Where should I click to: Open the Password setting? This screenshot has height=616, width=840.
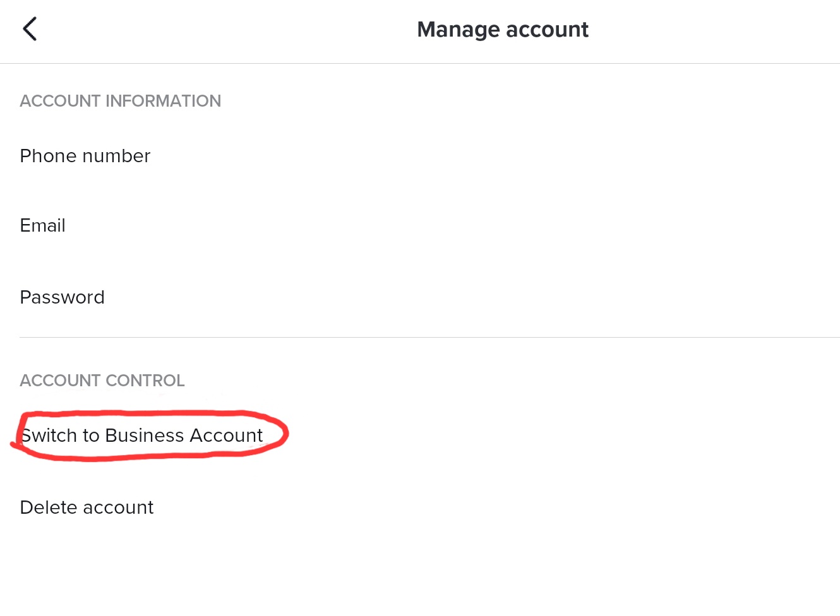click(63, 297)
